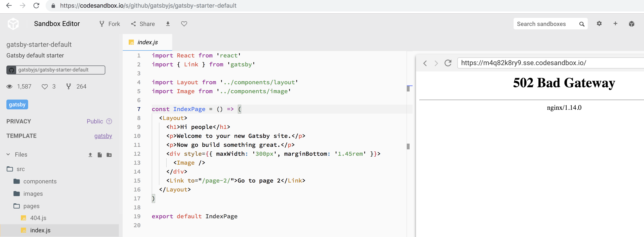Click the search magnifier icon
This screenshot has width=644, height=237.
[582, 24]
